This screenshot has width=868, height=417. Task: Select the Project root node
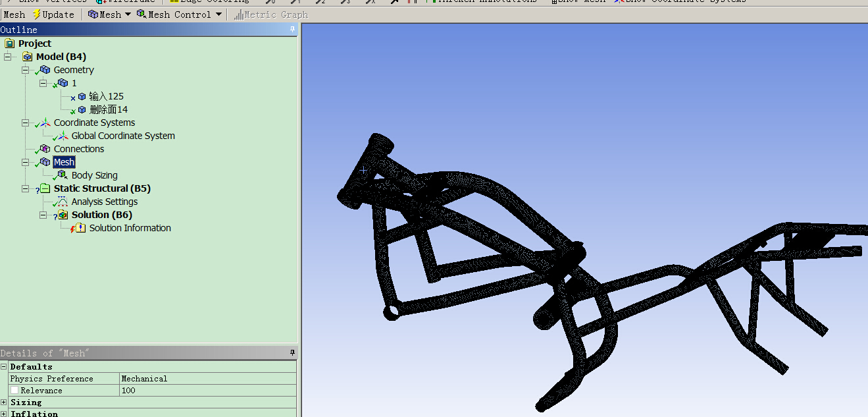coord(35,43)
